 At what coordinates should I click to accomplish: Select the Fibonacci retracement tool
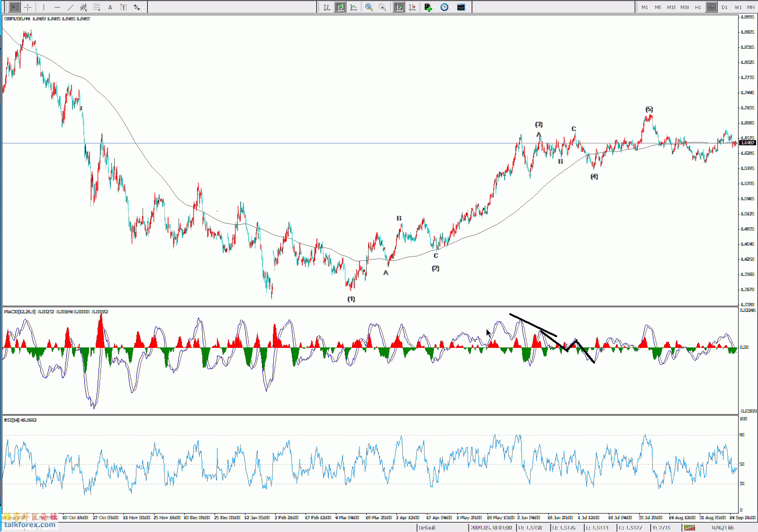pos(97,7)
